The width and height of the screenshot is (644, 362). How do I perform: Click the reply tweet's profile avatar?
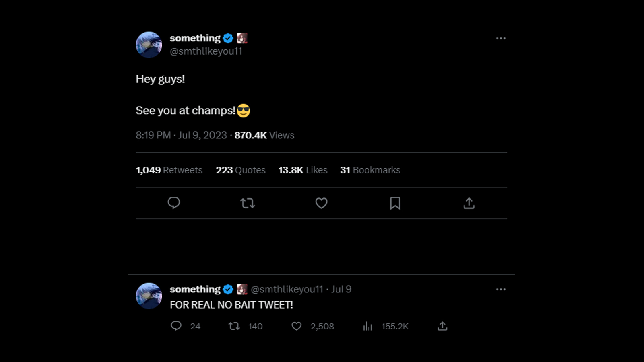[149, 296]
